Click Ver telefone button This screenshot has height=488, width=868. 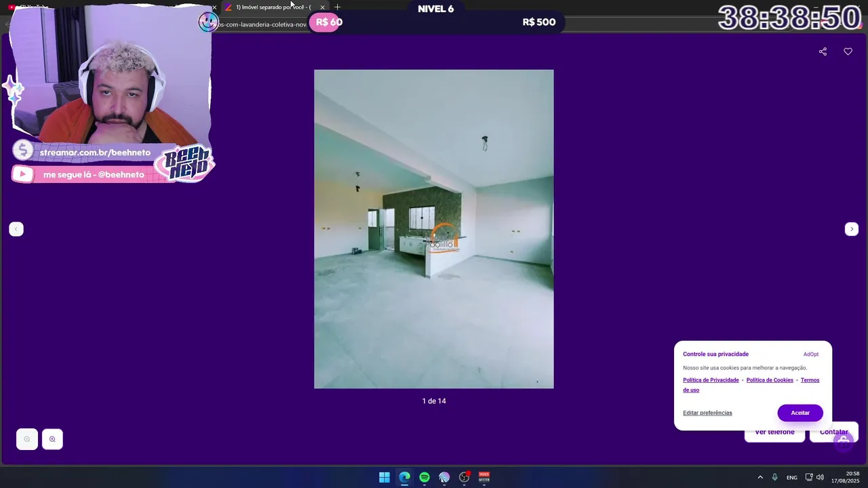[x=774, y=432]
